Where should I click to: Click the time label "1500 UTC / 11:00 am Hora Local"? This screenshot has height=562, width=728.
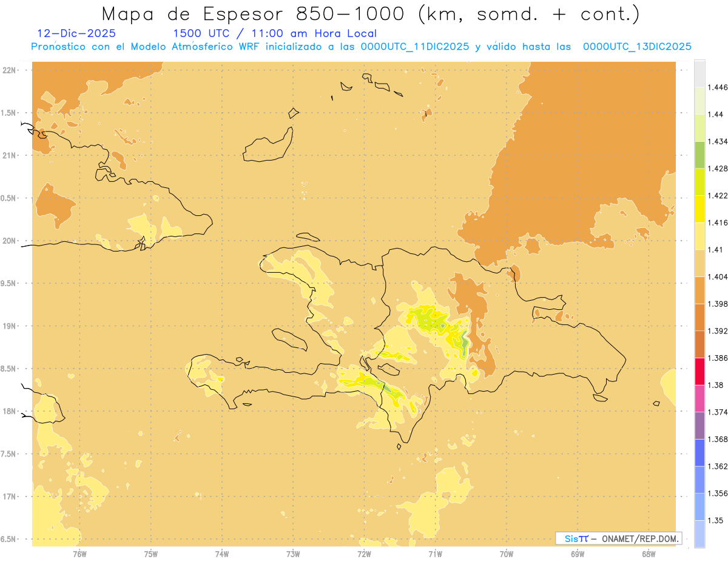pos(275,33)
